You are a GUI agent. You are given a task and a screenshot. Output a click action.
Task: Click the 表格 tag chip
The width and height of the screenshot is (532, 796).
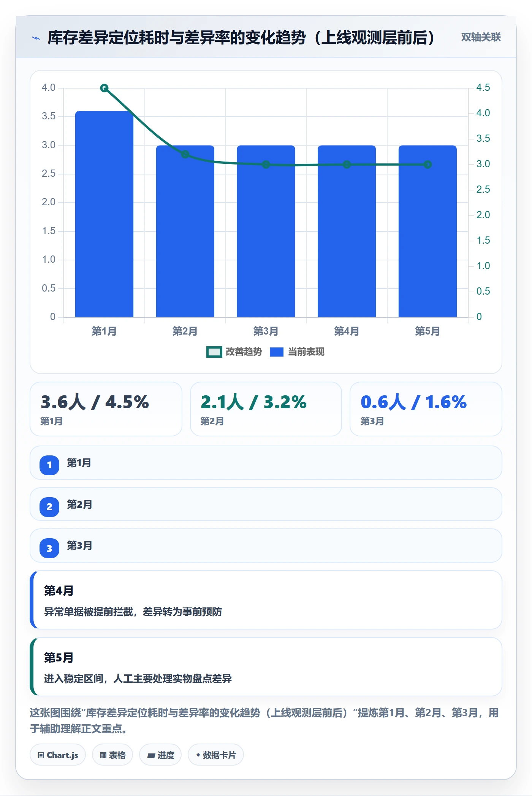pos(112,755)
